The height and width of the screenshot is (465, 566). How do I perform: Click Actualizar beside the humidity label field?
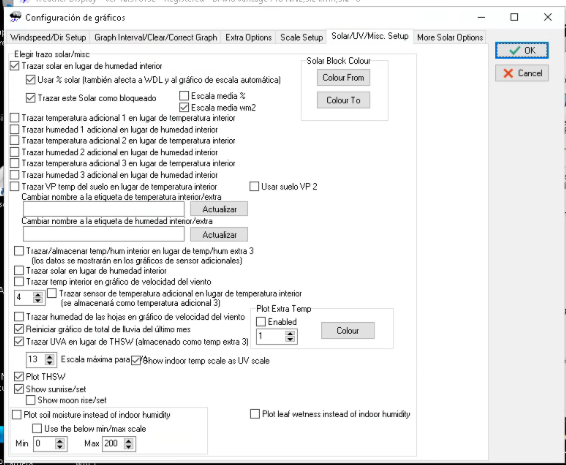click(x=219, y=235)
